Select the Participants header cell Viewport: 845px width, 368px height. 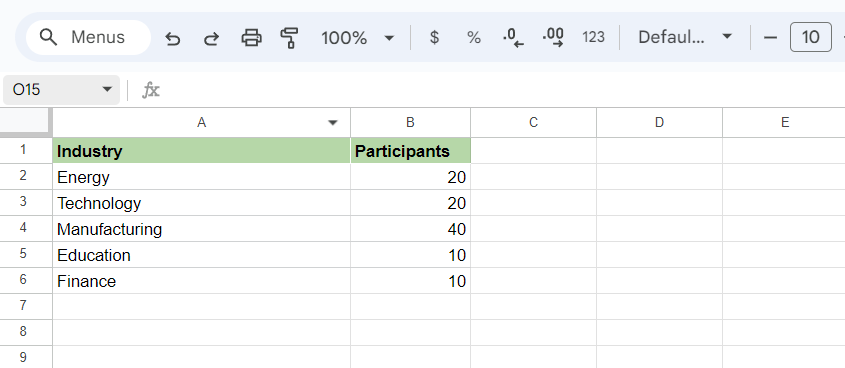410,151
